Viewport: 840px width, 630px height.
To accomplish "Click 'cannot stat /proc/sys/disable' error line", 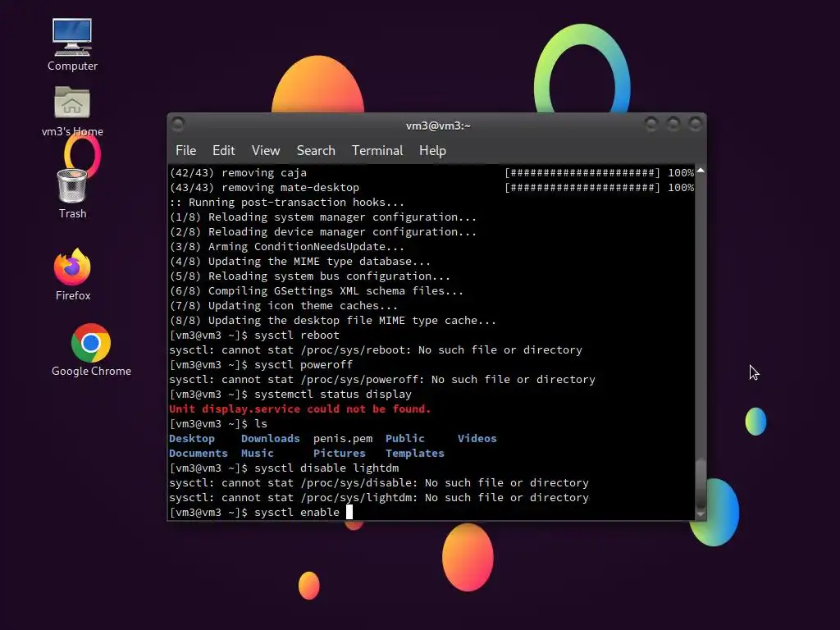I will (379, 482).
